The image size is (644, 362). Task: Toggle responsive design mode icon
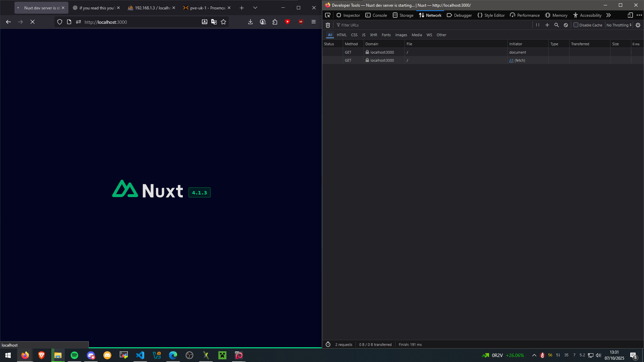click(630, 15)
